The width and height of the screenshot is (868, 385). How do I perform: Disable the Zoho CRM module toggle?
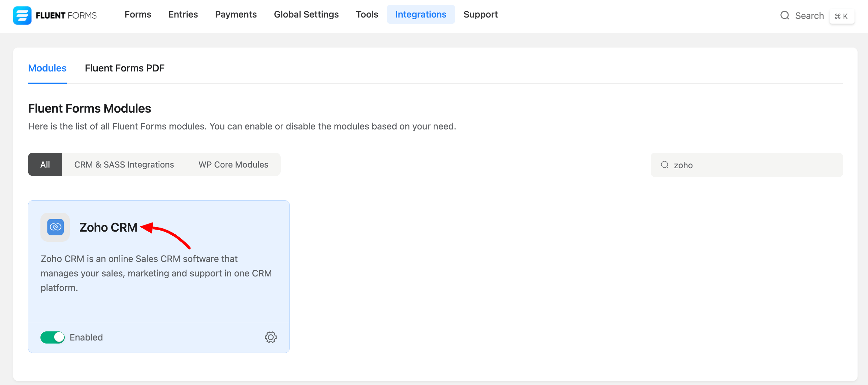[53, 337]
